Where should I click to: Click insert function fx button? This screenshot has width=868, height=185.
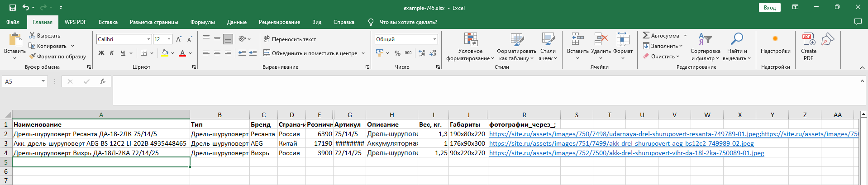click(103, 81)
